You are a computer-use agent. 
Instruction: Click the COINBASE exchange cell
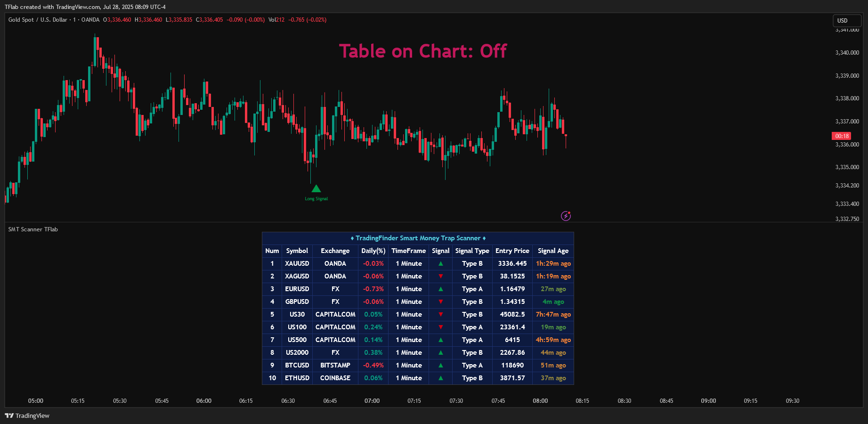[x=335, y=378]
